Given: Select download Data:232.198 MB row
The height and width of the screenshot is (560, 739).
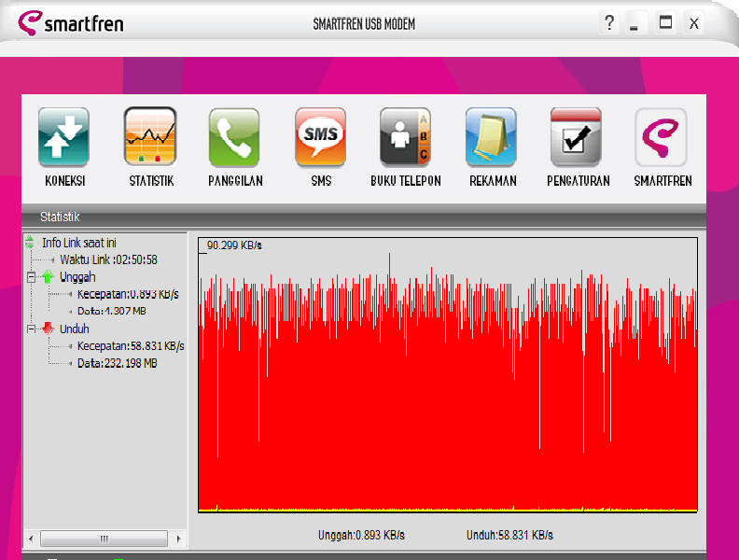Looking at the screenshot, I should (118, 363).
